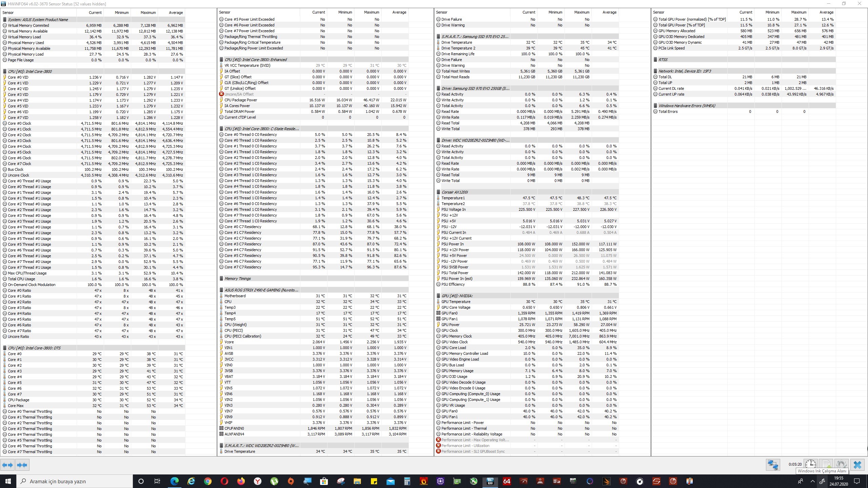Select the Vcore voltage row
Screen dimensions: 868x488
pos(314,342)
